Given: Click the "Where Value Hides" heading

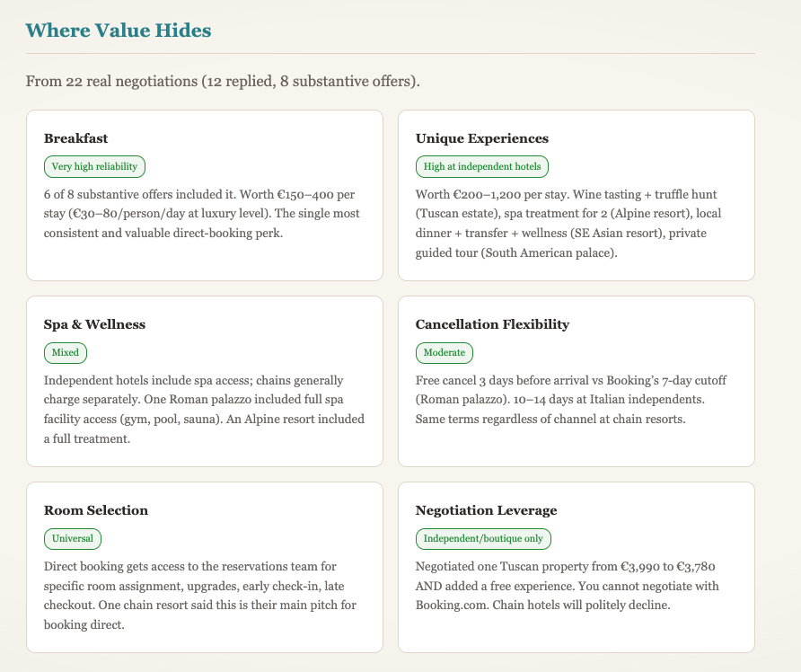Looking at the screenshot, I should [x=119, y=31].
